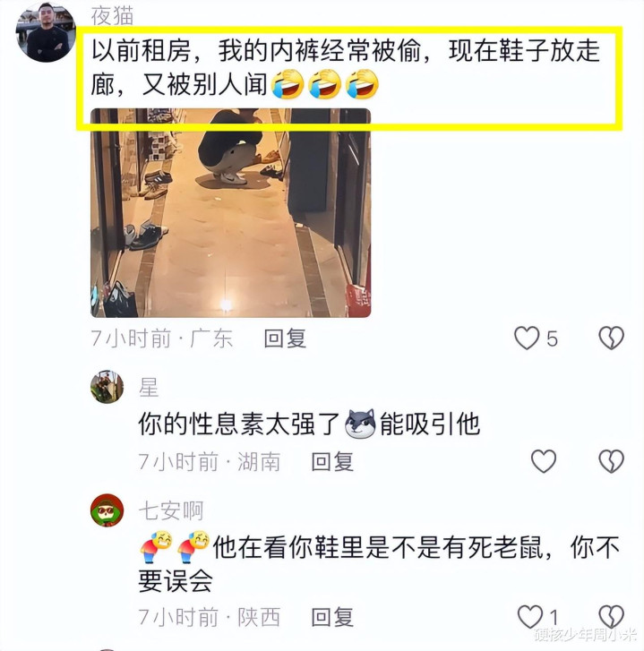Open username 七安啊
The height and width of the screenshot is (651, 644).
pyautogui.click(x=171, y=510)
